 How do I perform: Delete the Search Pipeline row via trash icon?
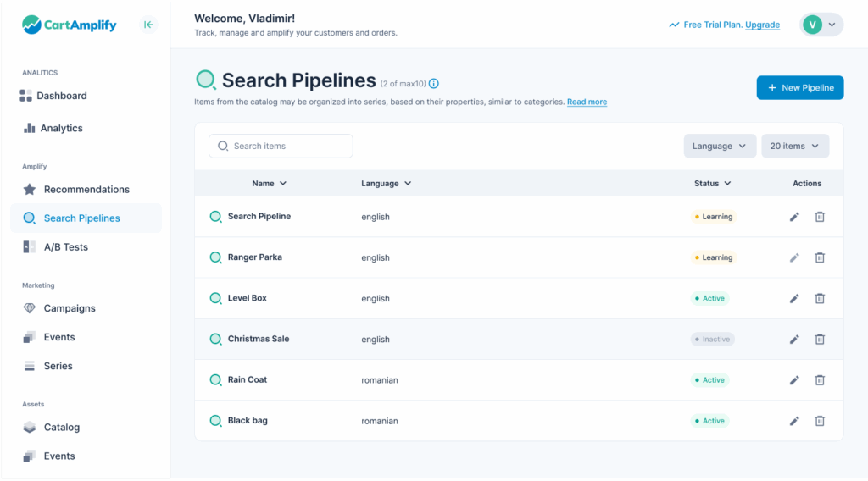(820, 217)
